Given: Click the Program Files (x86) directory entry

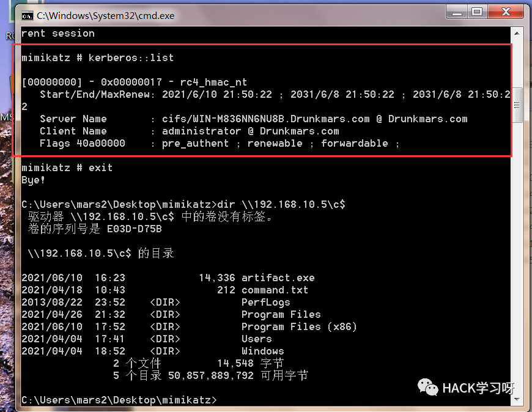Looking at the screenshot, I should point(190,327).
